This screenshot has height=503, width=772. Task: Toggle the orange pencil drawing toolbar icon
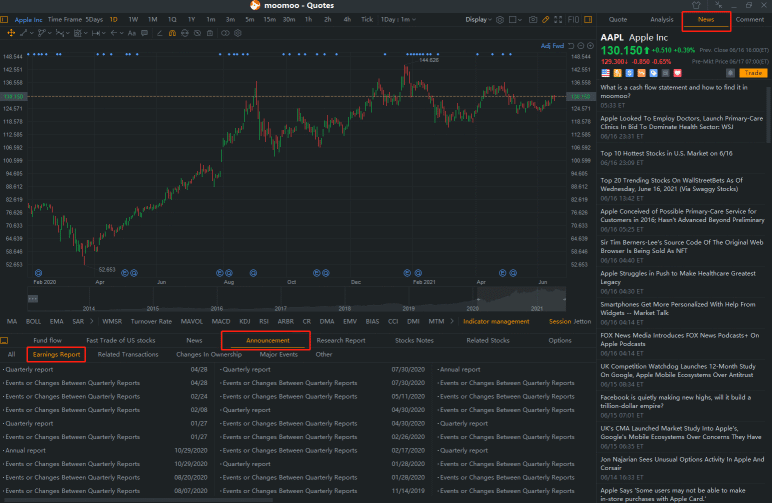[x=546, y=20]
